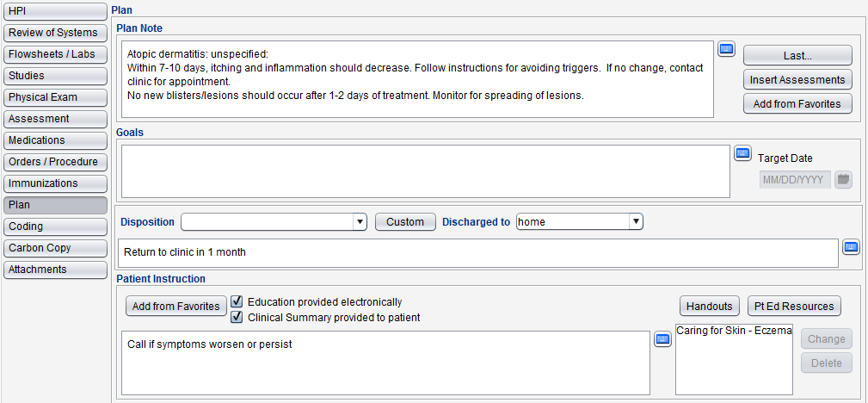Image resolution: width=868 pixels, height=403 pixels.
Task: Open the Handouts button
Action: 709,306
